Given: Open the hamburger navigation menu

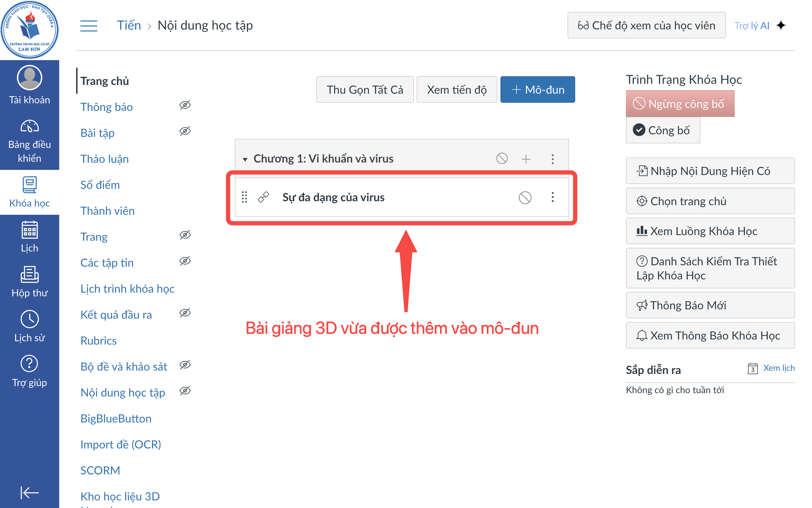Looking at the screenshot, I should (x=89, y=25).
